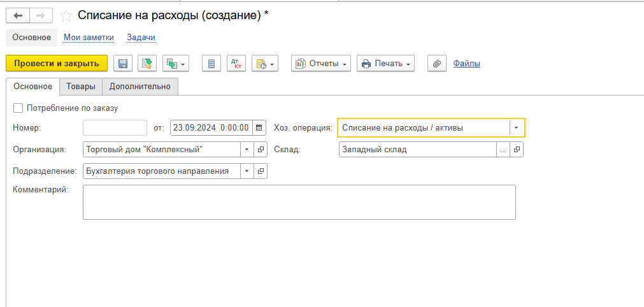Expand the Подразделение dropdown arrow
The height and width of the screenshot is (307, 644).
coord(247,171)
